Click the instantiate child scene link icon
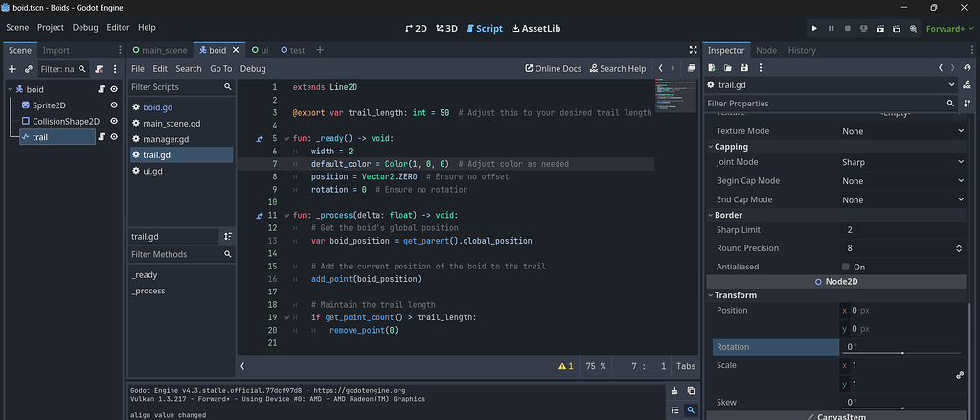Viewport: 980px width, 420px height. pyautogui.click(x=29, y=69)
